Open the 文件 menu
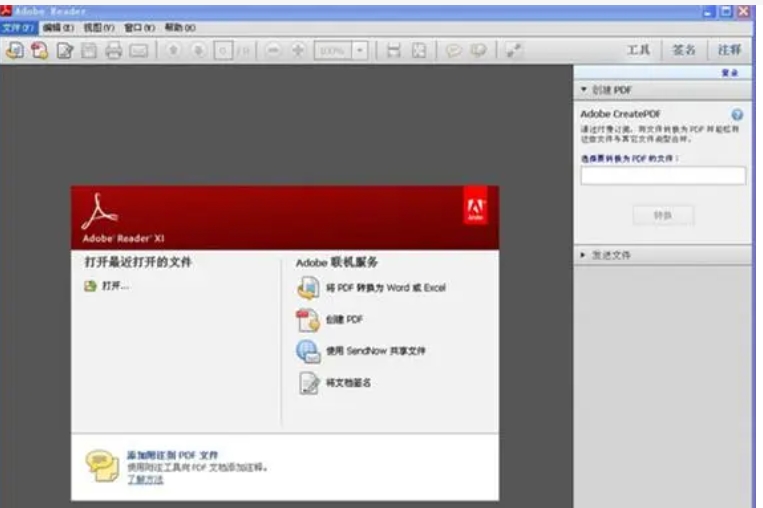 pyautogui.click(x=18, y=28)
